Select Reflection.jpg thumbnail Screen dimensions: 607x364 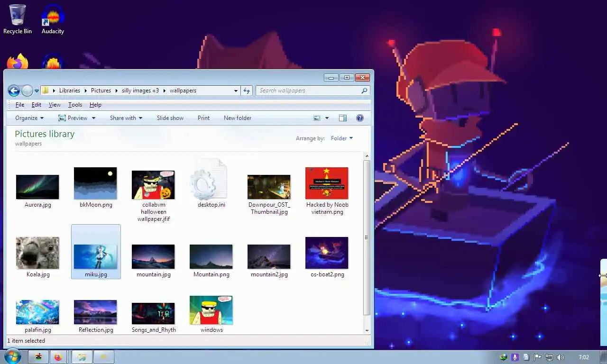95,312
